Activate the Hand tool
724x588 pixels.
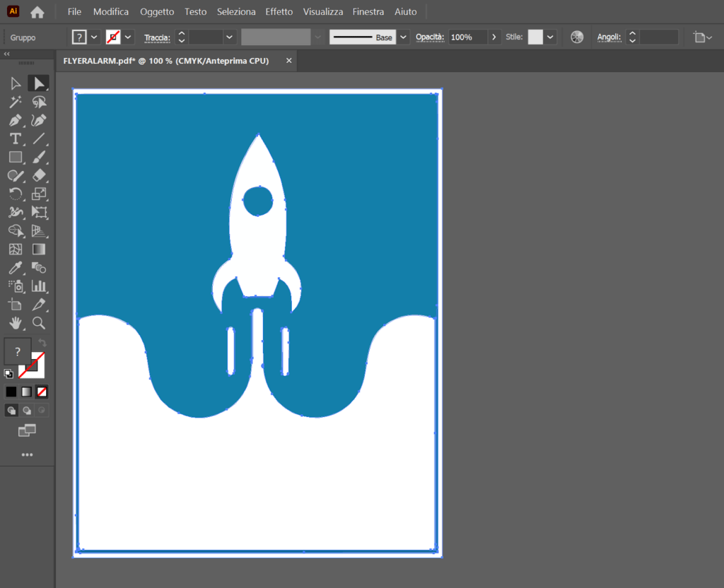pyautogui.click(x=16, y=323)
